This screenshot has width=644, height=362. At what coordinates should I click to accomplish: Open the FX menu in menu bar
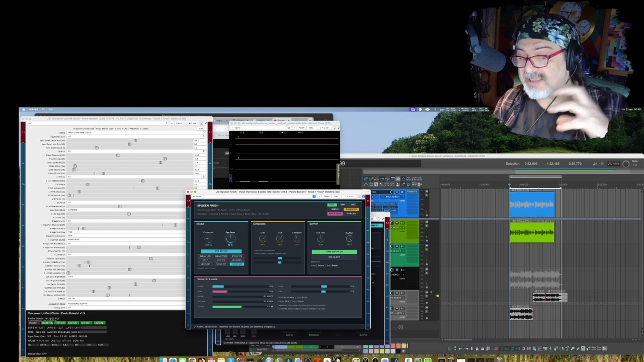tap(43, 109)
